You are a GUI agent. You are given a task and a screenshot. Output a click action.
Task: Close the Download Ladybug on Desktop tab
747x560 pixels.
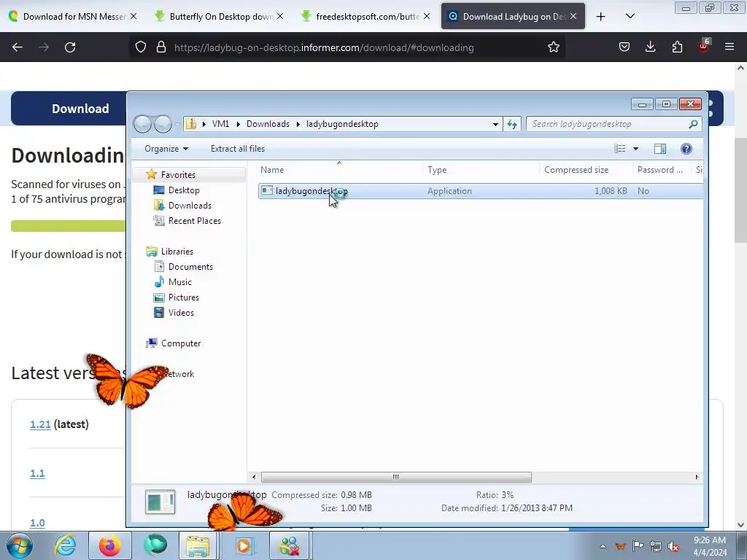click(573, 16)
